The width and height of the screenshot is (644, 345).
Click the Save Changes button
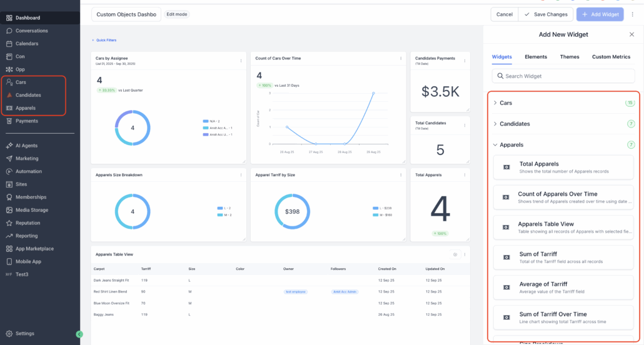(x=546, y=14)
